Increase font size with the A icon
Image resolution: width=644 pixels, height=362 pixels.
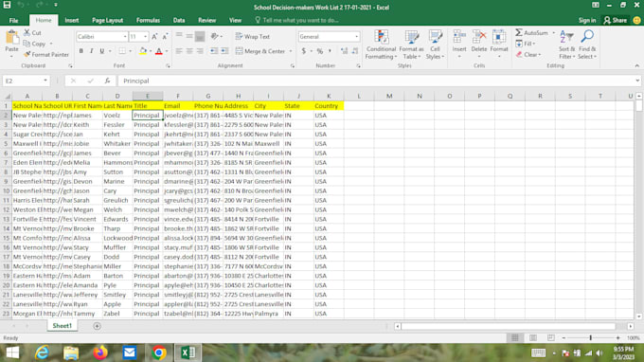pos(154,37)
